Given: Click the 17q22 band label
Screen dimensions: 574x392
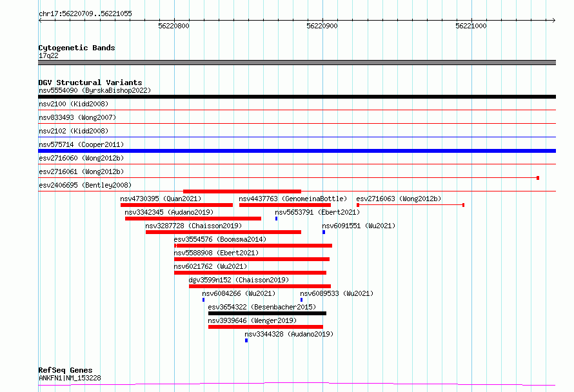Looking at the screenshot, I should pos(48,55).
